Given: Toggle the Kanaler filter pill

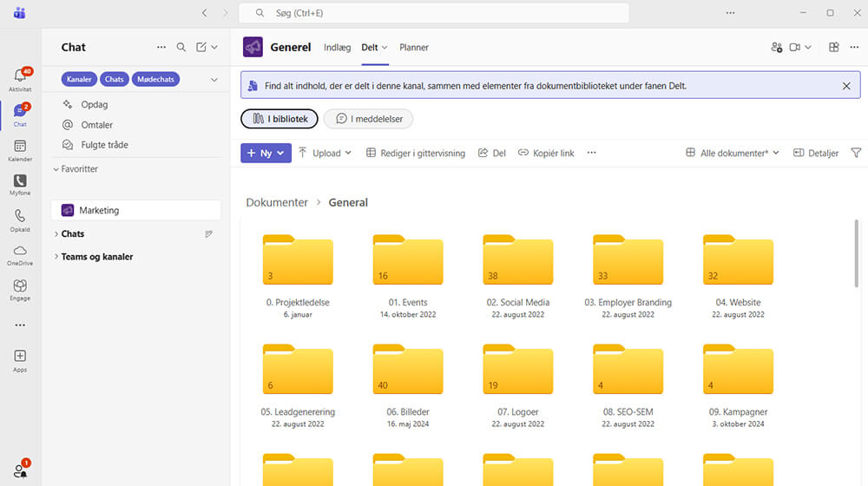Looking at the screenshot, I should 79,79.
